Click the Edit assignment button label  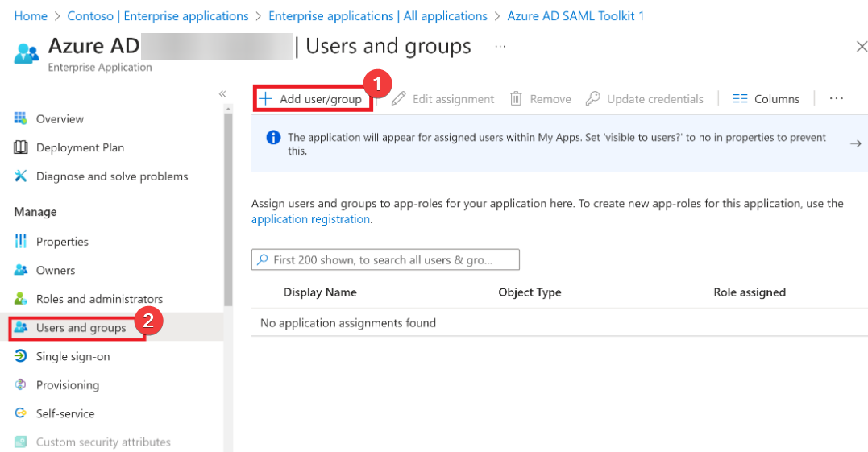(x=454, y=99)
